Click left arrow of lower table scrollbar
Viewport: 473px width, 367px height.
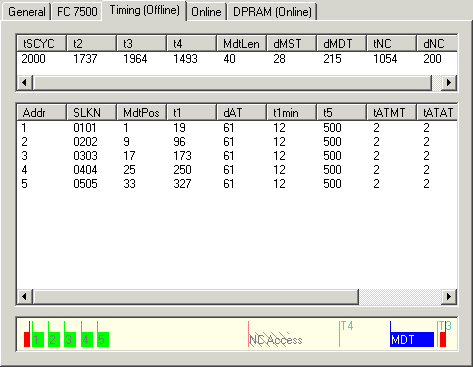tap(25, 296)
